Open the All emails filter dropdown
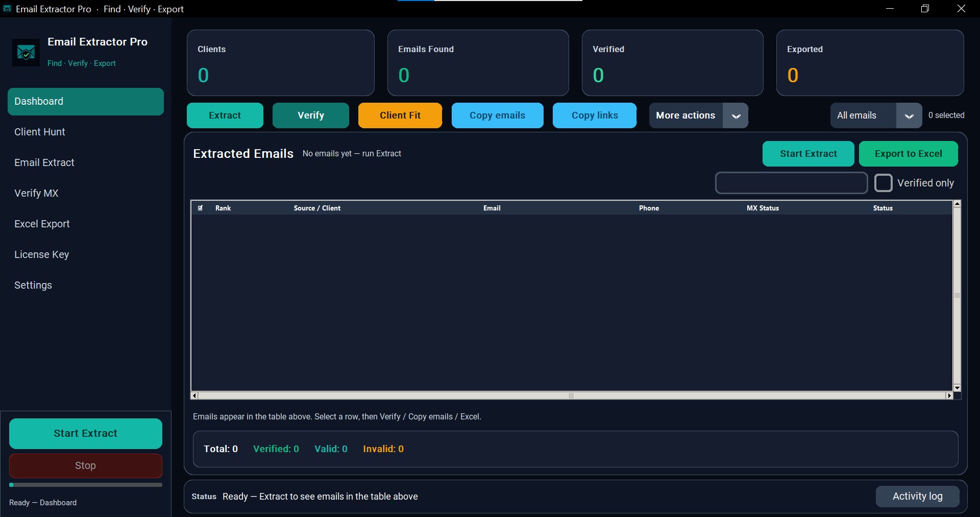Image resolution: width=980 pixels, height=517 pixels. coord(876,115)
